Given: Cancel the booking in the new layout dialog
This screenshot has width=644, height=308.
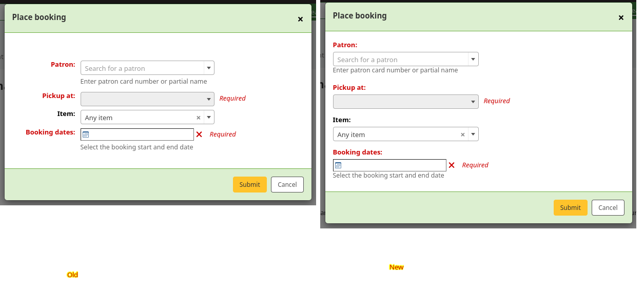Looking at the screenshot, I should click(608, 208).
